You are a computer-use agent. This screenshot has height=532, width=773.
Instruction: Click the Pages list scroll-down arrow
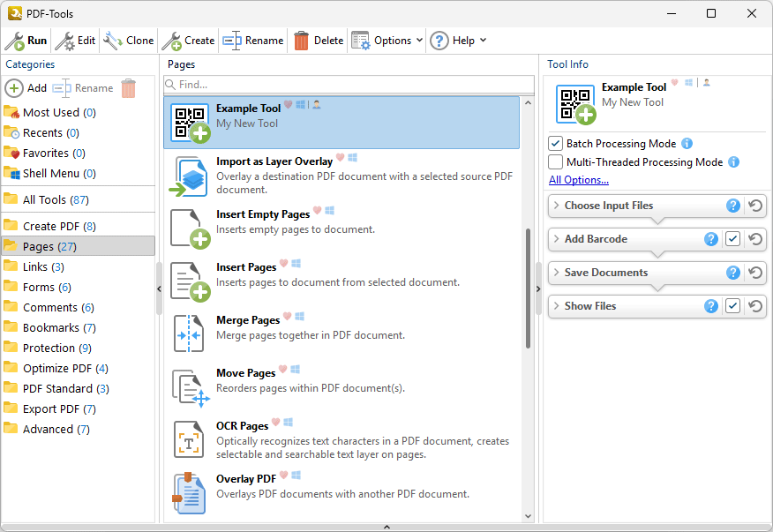(528, 517)
